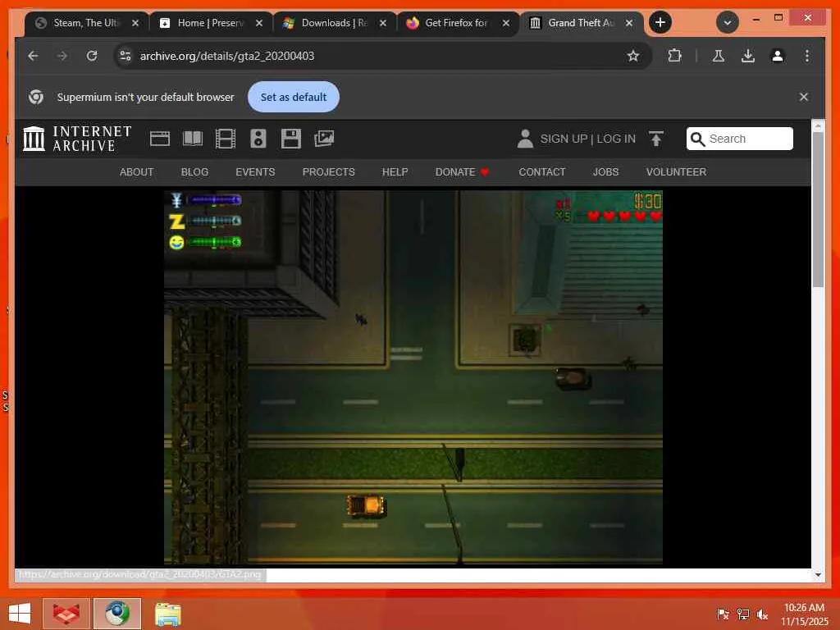Open the Images icon
This screenshot has width=840, height=630.
click(324, 139)
